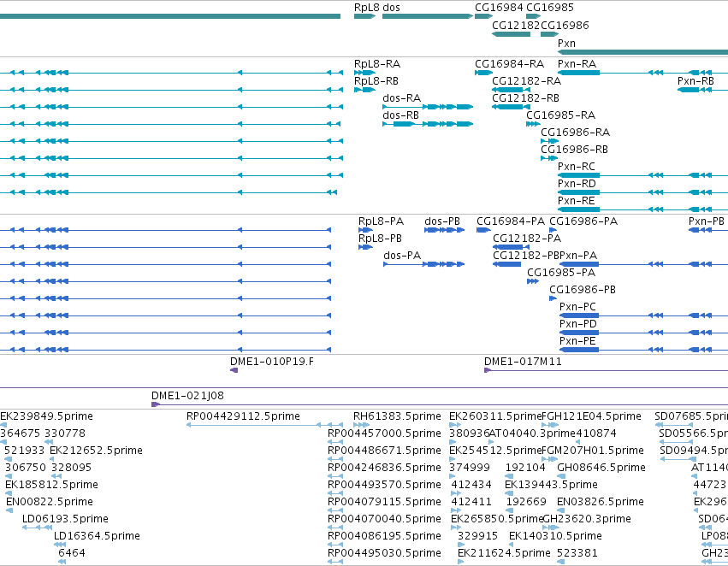The image size is (728, 566).
Task: Select transcript CG16984-RA
Action: (509, 63)
